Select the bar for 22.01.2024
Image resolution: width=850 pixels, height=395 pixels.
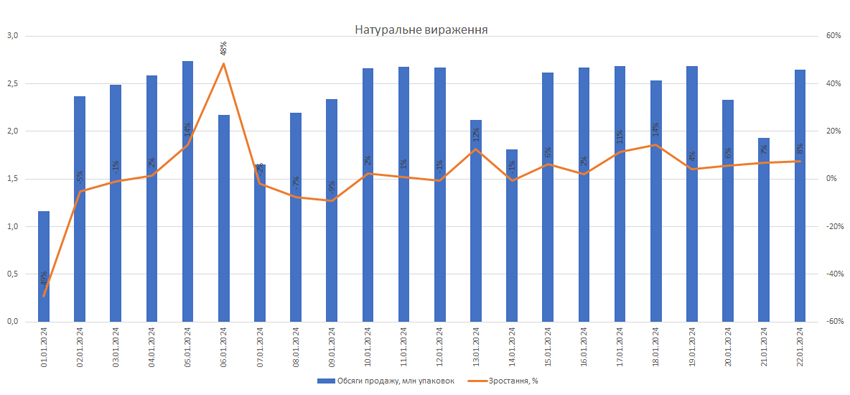coord(800,196)
